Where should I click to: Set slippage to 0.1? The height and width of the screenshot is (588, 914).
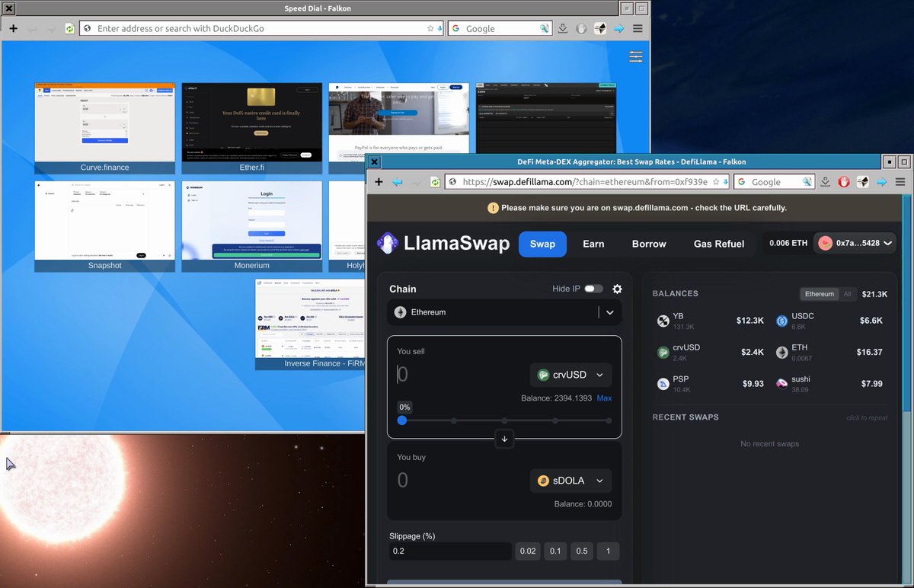tap(555, 551)
